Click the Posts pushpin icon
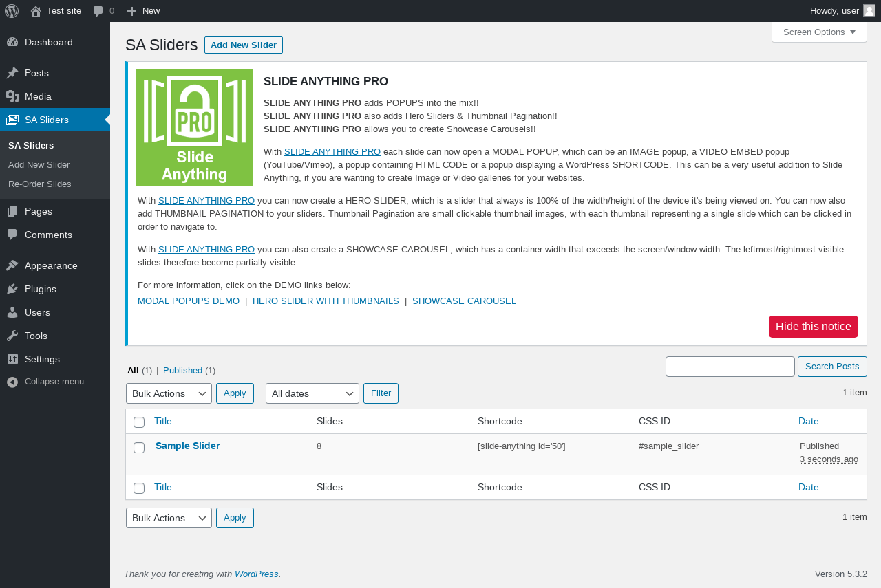The image size is (881, 588). click(12, 73)
